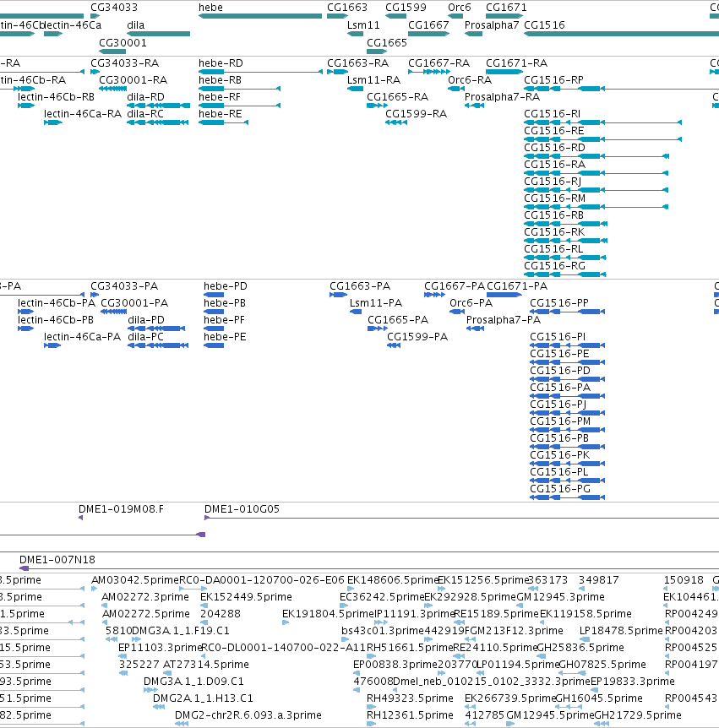Click protein CG30001-PA
The height and width of the screenshot is (728, 719).
coord(114,312)
